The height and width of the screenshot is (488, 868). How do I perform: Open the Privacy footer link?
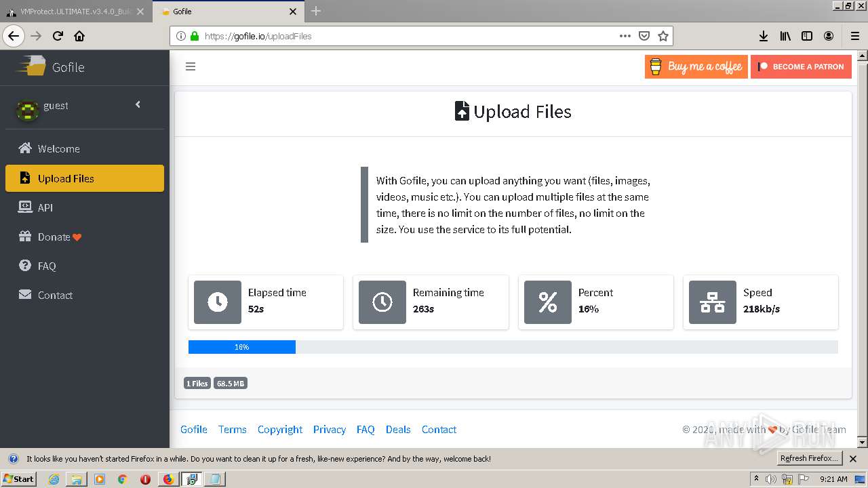coord(330,430)
